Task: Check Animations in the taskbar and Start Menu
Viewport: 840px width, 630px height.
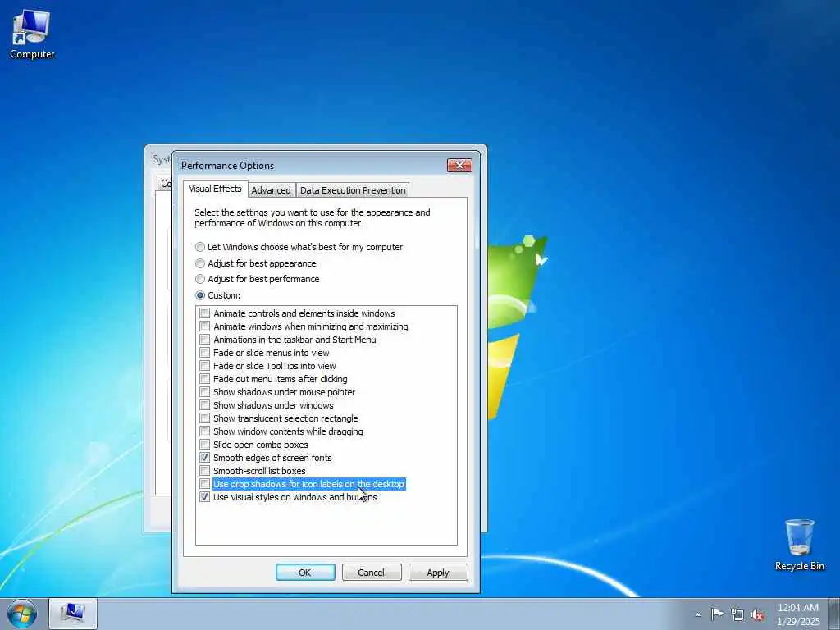Action: (204, 340)
